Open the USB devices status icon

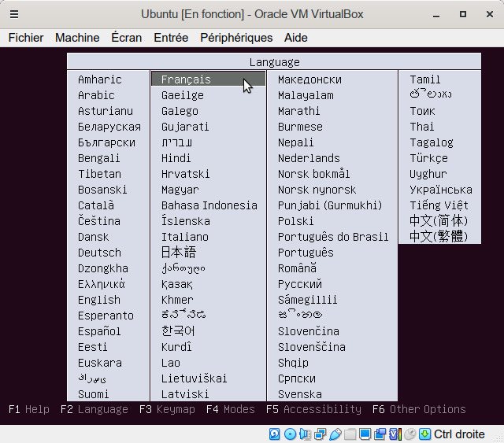click(x=335, y=434)
